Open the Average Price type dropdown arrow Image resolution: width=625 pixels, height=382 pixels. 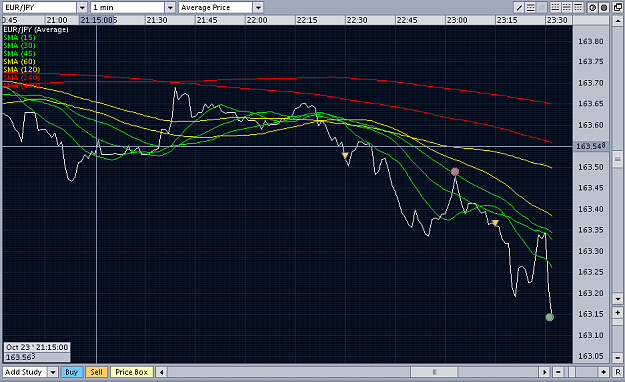[x=258, y=8]
